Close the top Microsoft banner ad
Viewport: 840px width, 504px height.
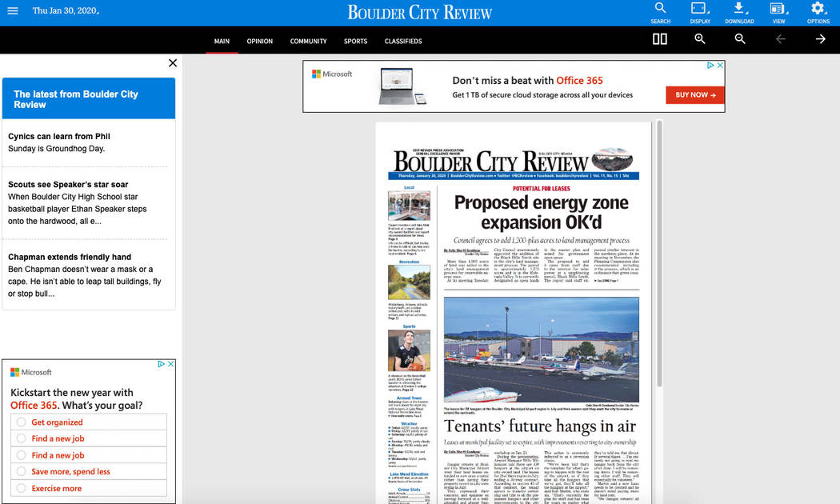720,66
